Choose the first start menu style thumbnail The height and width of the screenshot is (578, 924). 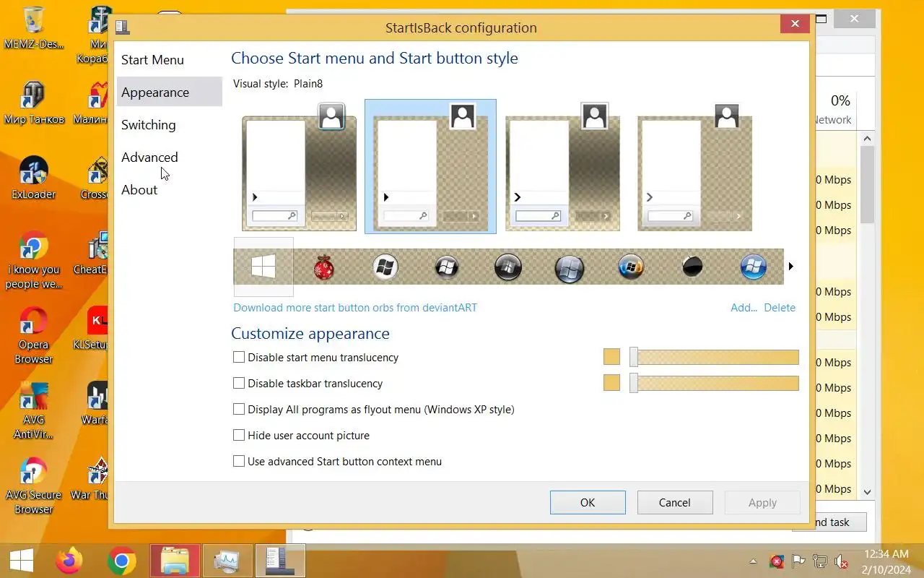[299, 167]
